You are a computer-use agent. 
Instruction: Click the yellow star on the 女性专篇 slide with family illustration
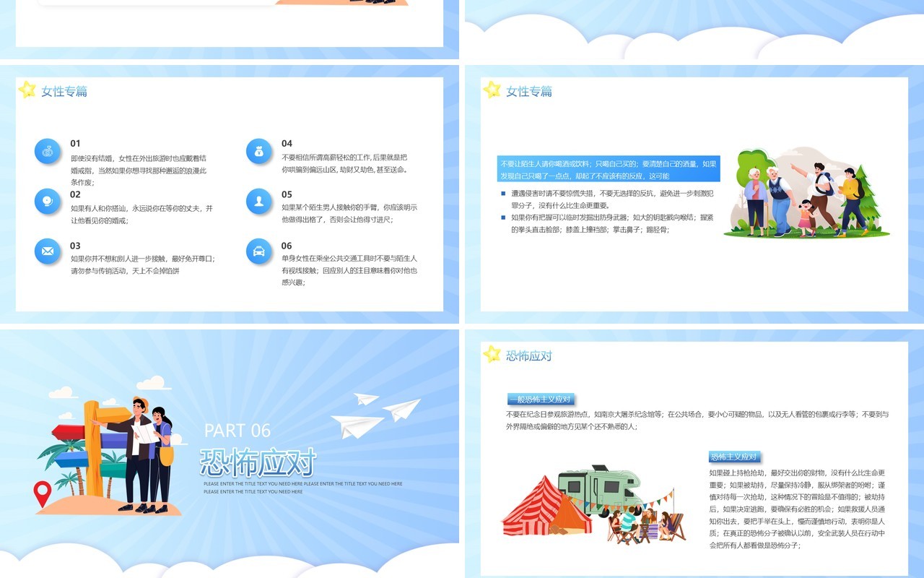[492, 90]
